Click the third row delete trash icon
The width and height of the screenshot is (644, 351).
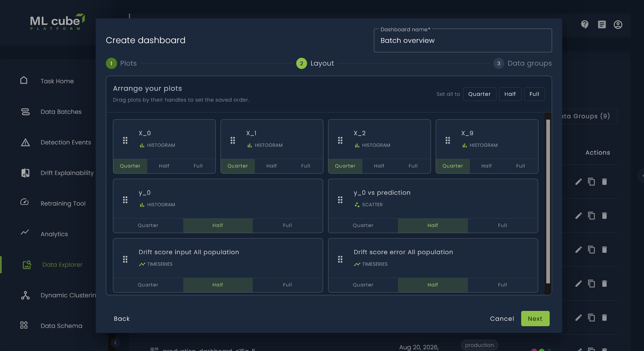pyautogui.click(x=604, y=250)
